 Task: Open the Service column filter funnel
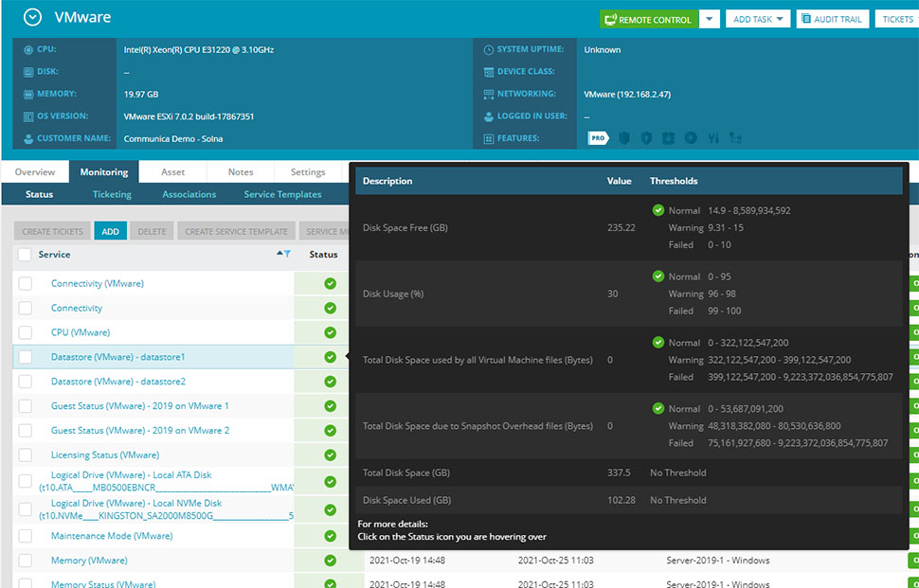[287, 254]
